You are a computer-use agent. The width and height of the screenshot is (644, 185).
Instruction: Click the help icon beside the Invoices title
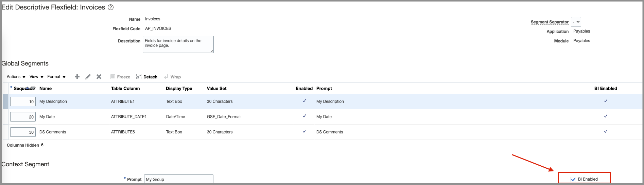tap(111, 7)
